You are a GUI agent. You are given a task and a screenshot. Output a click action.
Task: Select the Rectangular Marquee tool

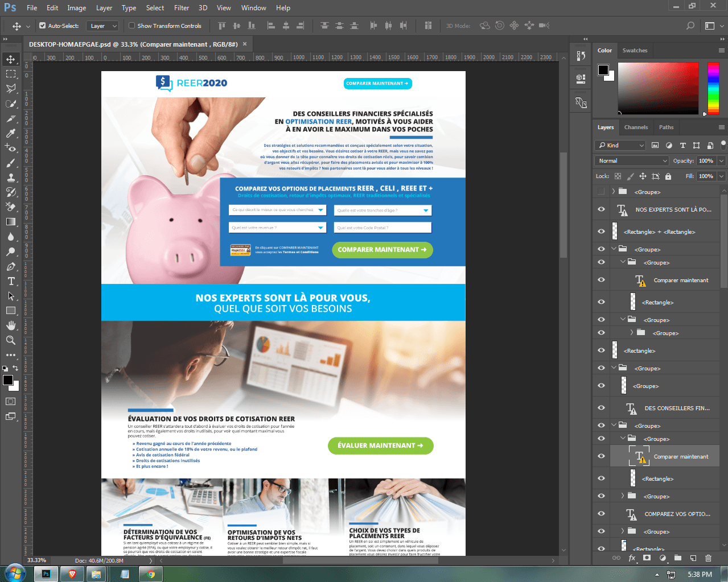[11, 74]
